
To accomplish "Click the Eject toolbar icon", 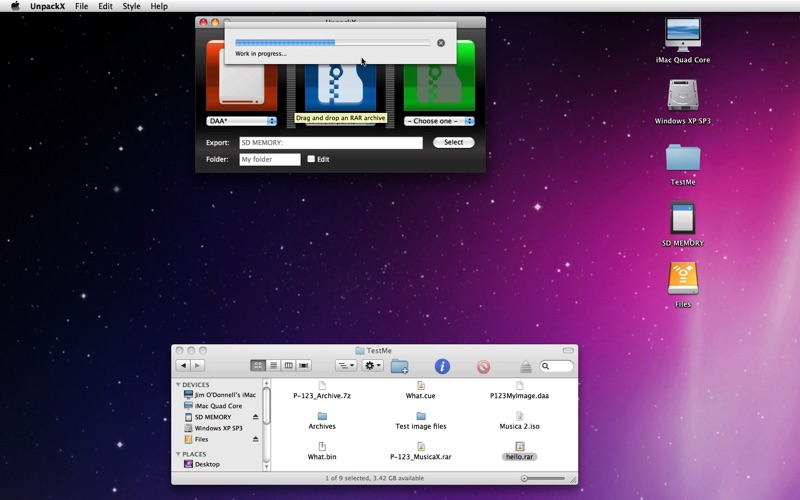I will [x=526, y=366].
